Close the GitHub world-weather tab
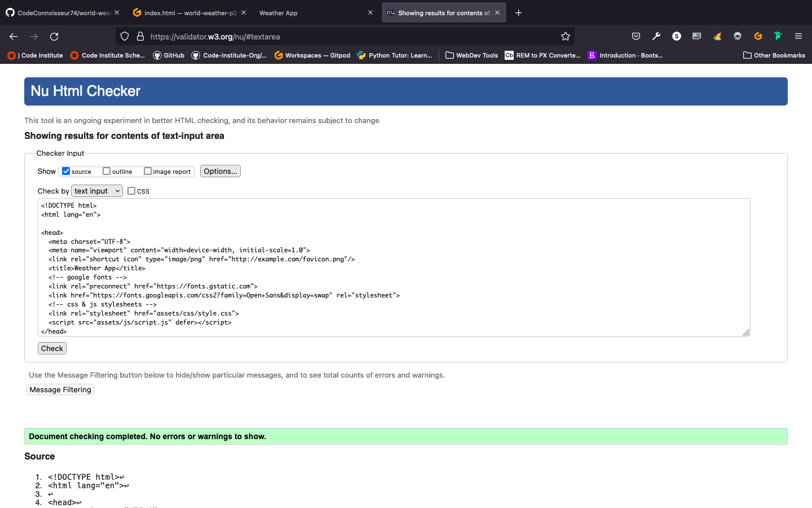Screen dimensions: 812x508 coord(117,12)
